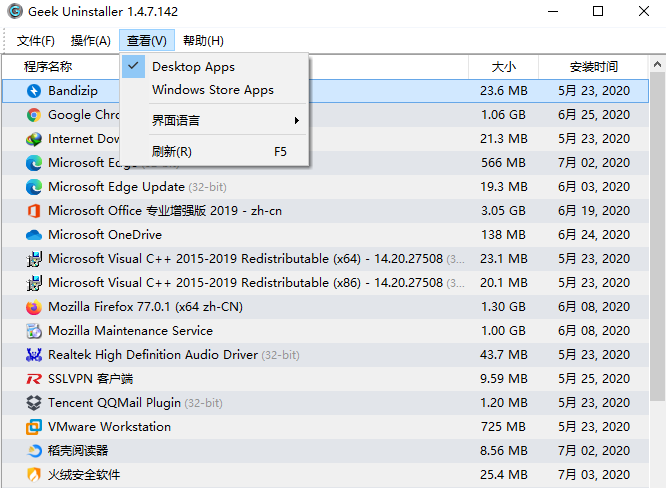Screen dimensions: 666x488
Task: Click the Visual C++ x64 installer icon
Action: click(34, 259)
